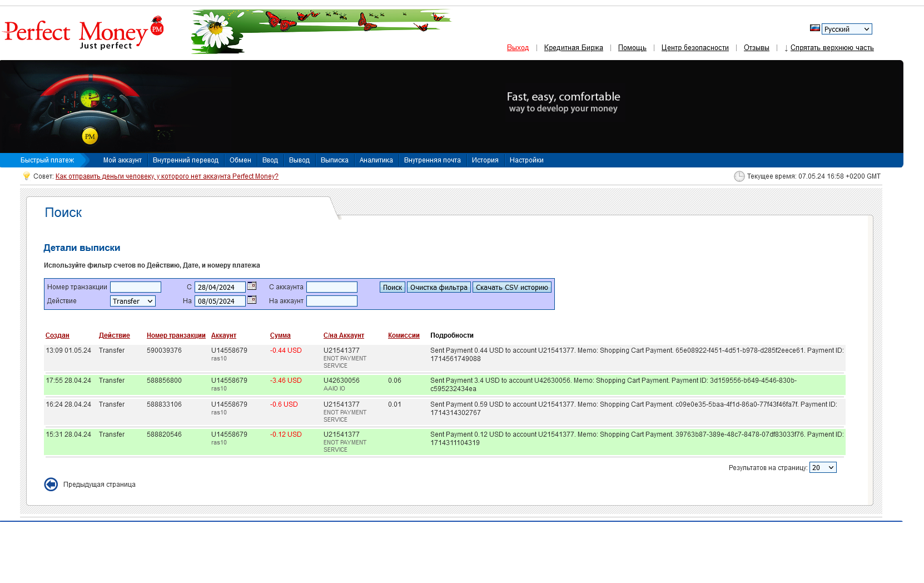Click the Выход logout link
This screenshot has width=924, height=583.
tap(518, 48)
